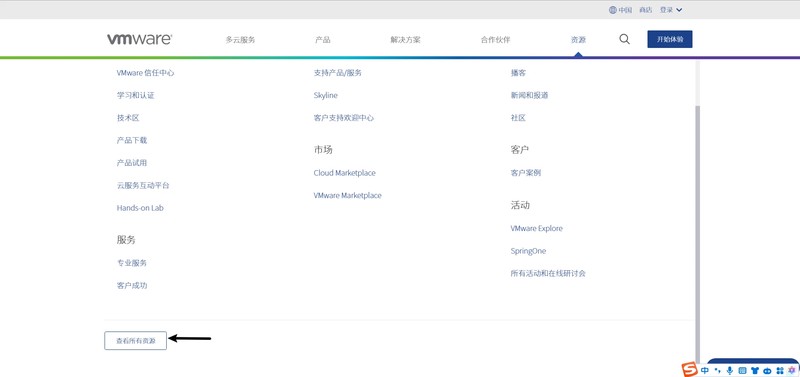This screenshot has width=800, height=377.
Task: Click the Sogou punctuation mode icon
Action: click(718, 370)
